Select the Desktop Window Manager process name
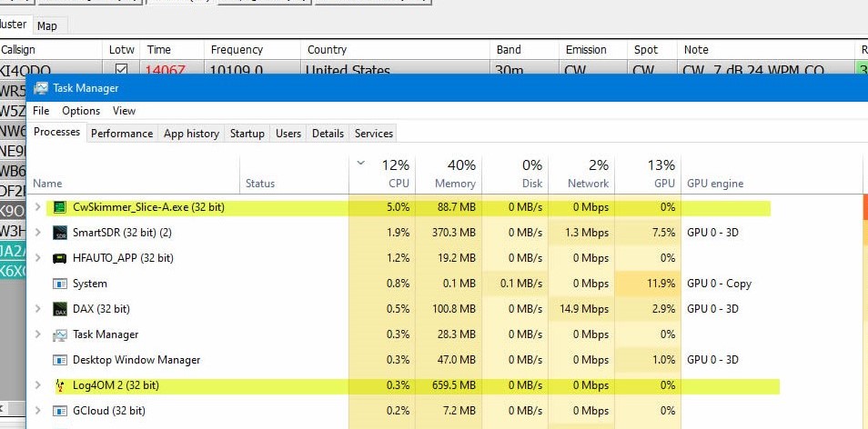The image size is (868, 429). click(x=136, y=360)
